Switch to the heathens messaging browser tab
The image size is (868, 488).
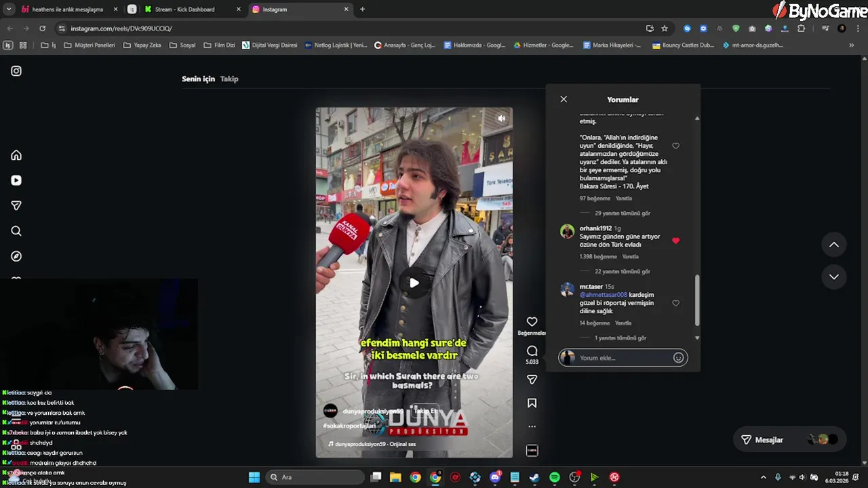70,9
